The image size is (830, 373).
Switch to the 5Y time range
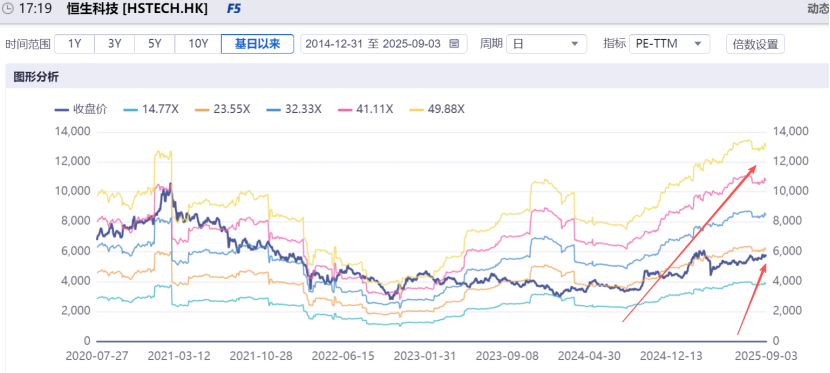(155, 44)
